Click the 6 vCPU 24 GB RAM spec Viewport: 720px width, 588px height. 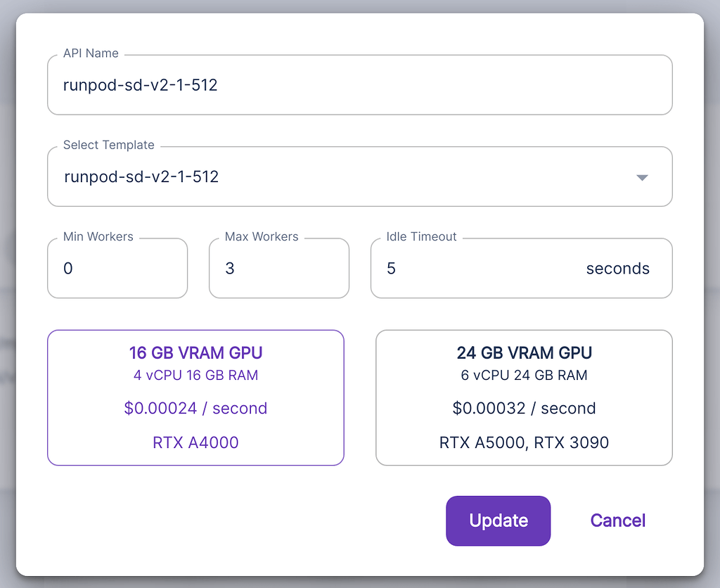(524, 375)
